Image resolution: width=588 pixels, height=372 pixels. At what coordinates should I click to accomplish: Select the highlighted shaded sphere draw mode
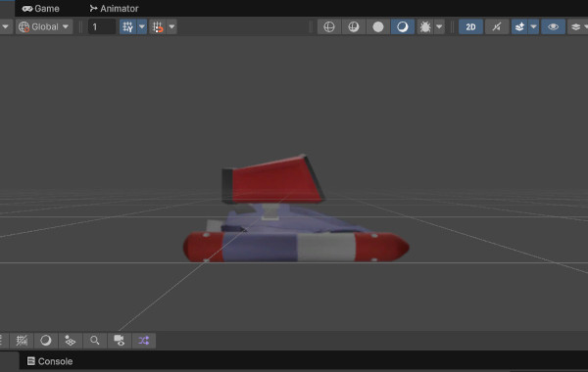(x=403, y=27)
